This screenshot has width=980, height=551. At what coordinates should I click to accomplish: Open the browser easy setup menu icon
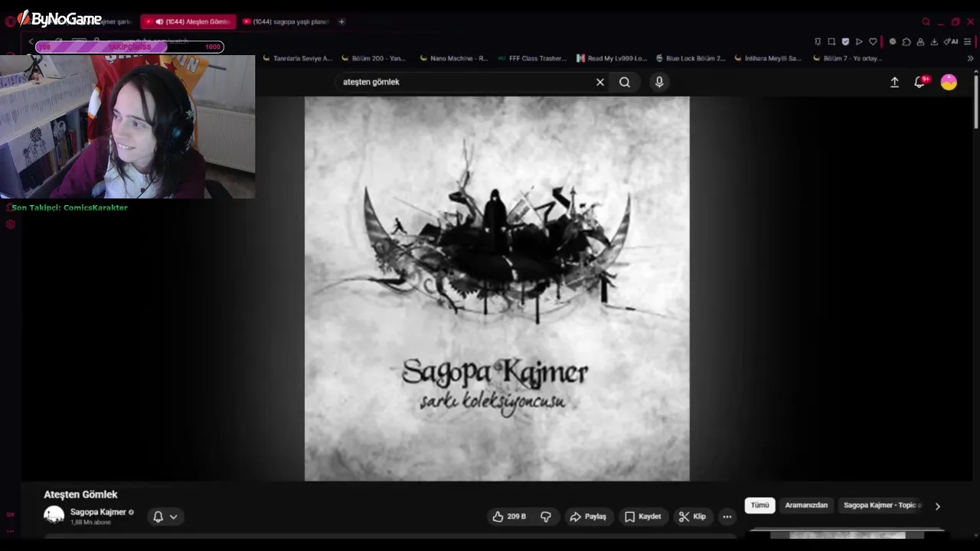pos(968,41)
